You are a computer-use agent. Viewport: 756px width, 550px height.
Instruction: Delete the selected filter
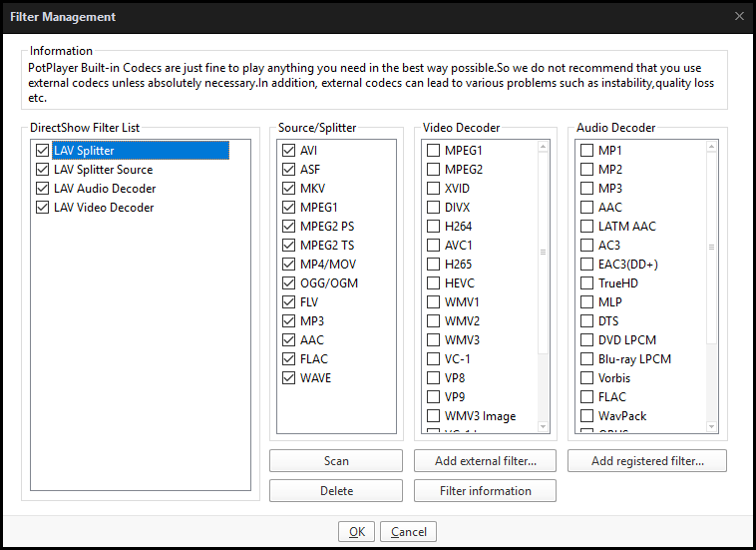click(336, 491)
